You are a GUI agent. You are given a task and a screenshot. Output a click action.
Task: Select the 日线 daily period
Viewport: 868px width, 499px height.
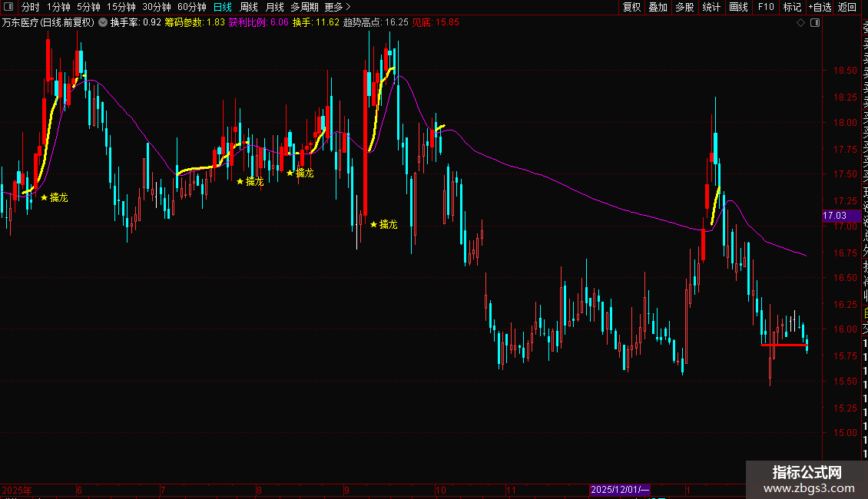click(x=223, y=7)
